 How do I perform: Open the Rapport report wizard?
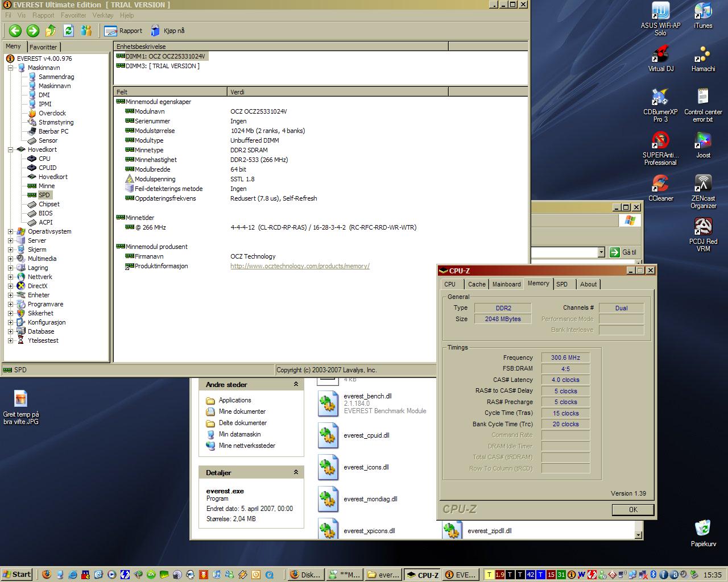click(x=123, y=31)
